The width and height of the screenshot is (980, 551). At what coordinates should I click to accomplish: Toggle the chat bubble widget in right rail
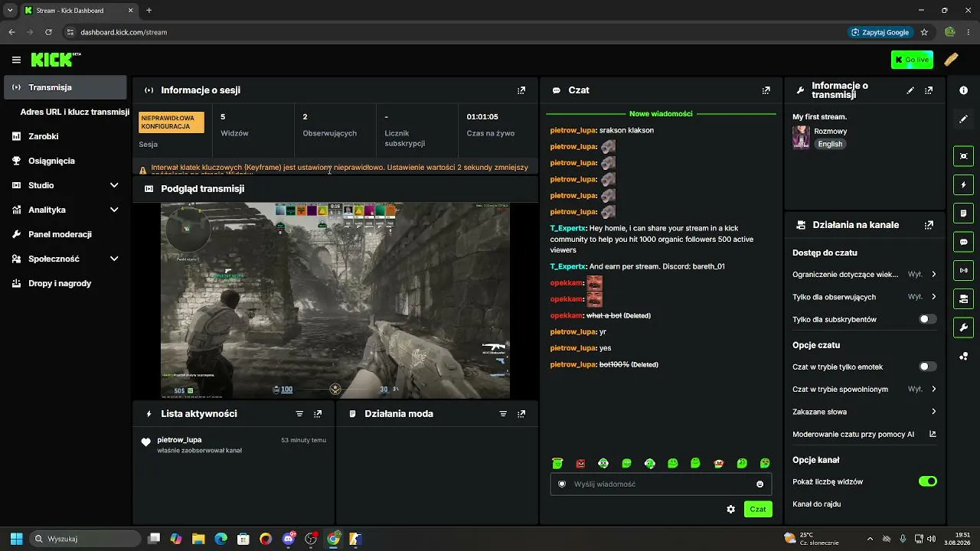tap(963, 242)
